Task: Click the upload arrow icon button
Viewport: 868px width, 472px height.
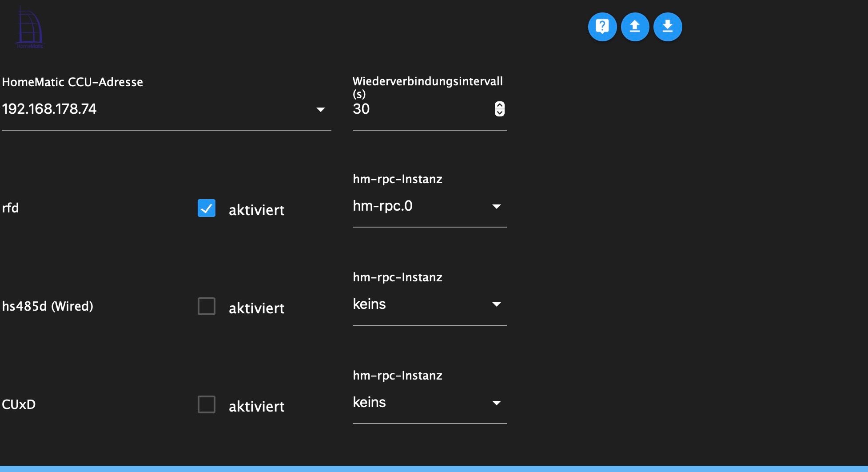Action: (x=635, y=27)
